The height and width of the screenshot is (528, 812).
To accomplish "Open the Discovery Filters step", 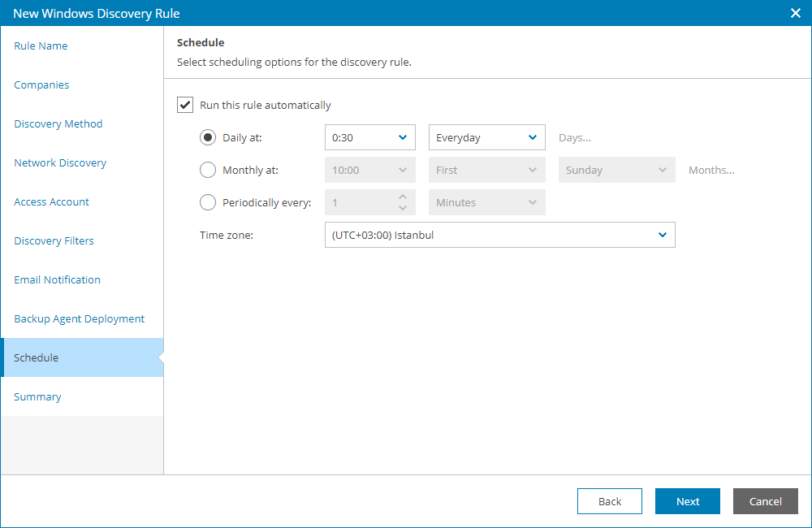I will [x=54, y=240].
